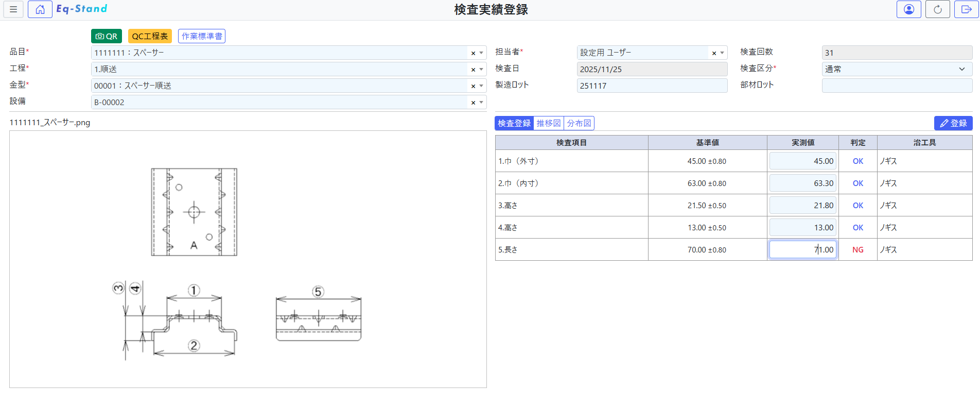Image resolution: width=980 pixels, height=404 pixels.
Task: Expand the 担当者 dropdown arrow
Action: 722,53
